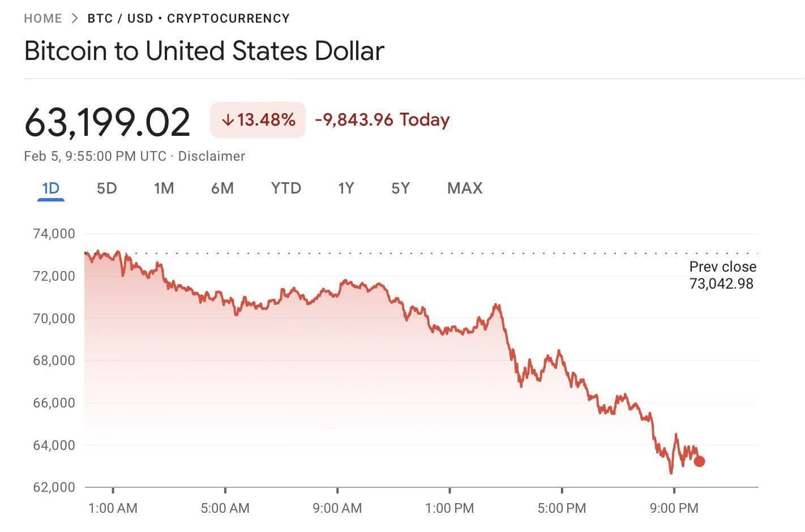Click the 63,199.02 price value
The width and height of the screenshot is (805, 532).
coord(108,122)
